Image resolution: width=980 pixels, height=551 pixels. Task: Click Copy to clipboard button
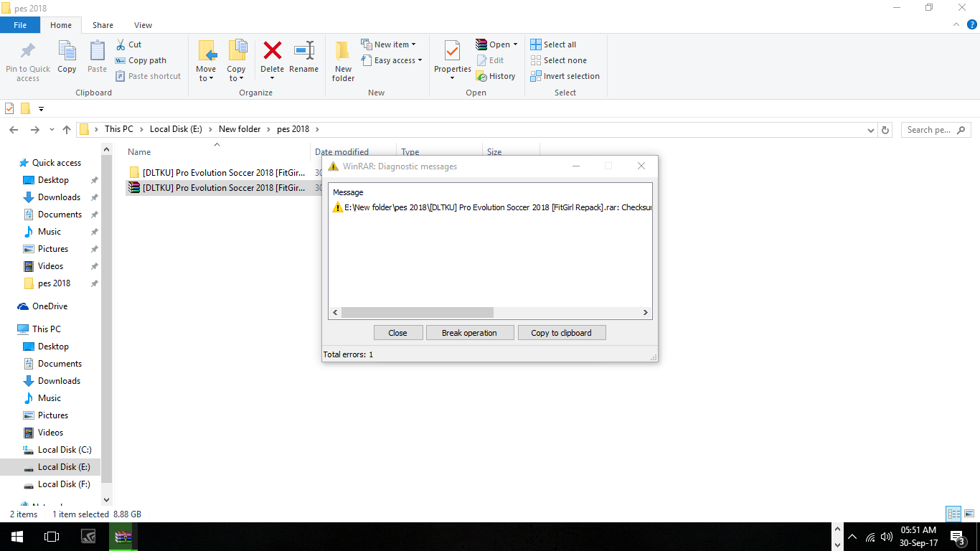coord(562,333)
